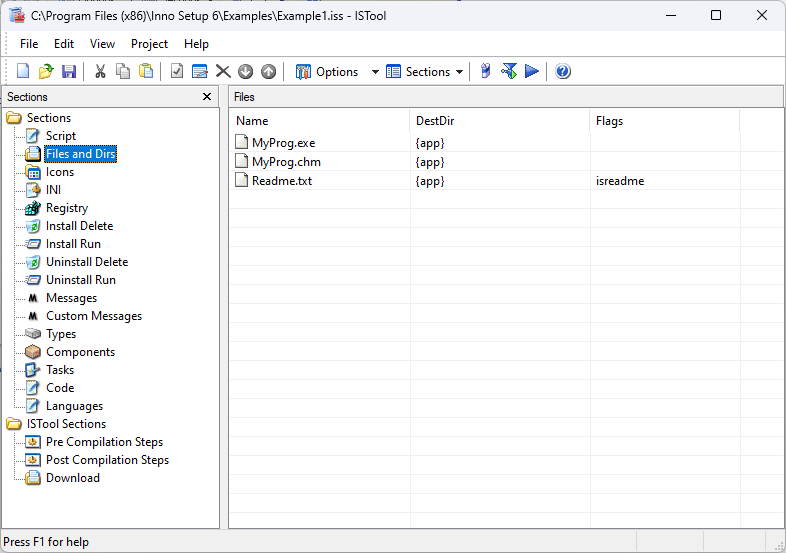Expand the Options dropdown arrow
This screenshot has width=786, height=553.
coord(375,72)
